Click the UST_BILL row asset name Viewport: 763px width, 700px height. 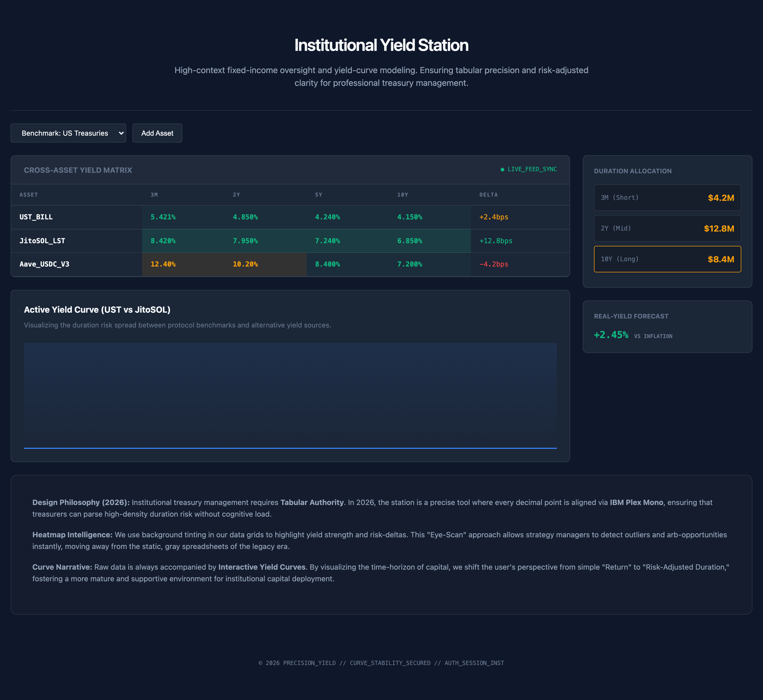click(x=36, y=217)
